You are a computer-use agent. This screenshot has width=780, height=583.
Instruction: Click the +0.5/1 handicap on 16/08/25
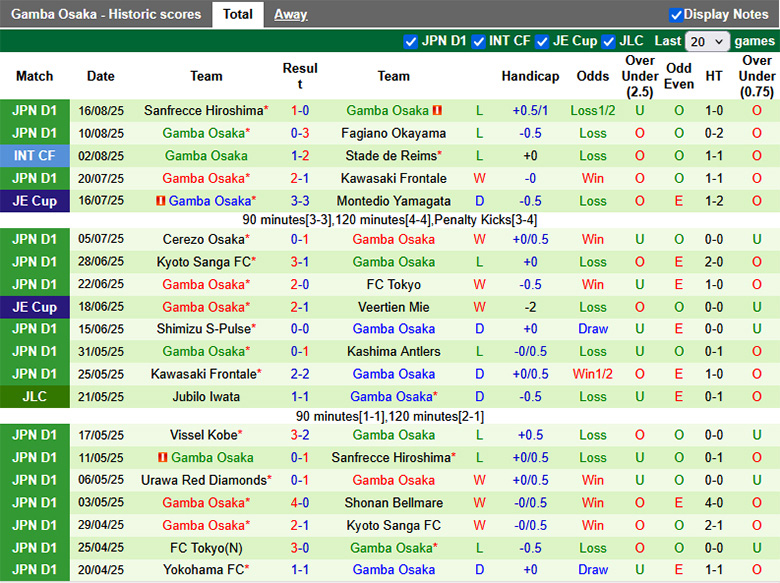point(530,110)
